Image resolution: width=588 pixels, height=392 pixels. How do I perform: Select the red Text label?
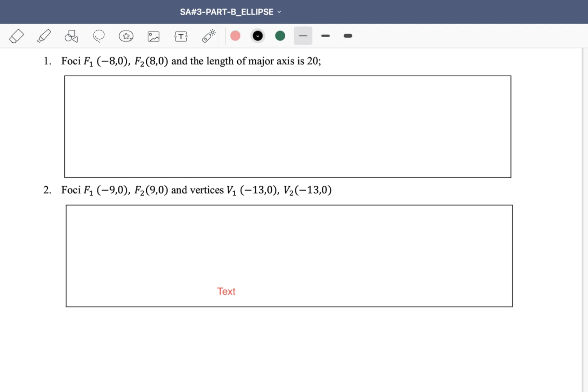pyautogui.click(x=226, y=291)
